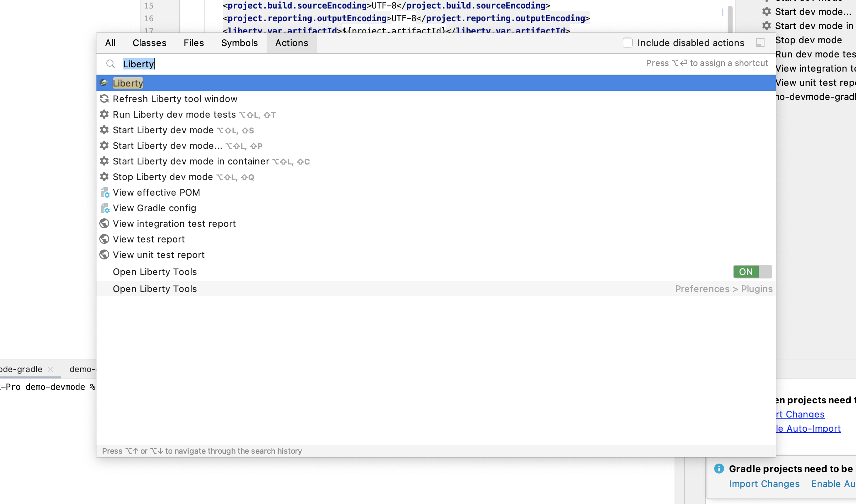The width and height of the screenshot is (856, 504).
Task: Choose View integration test report action
Action: click(x=174, y=223)
